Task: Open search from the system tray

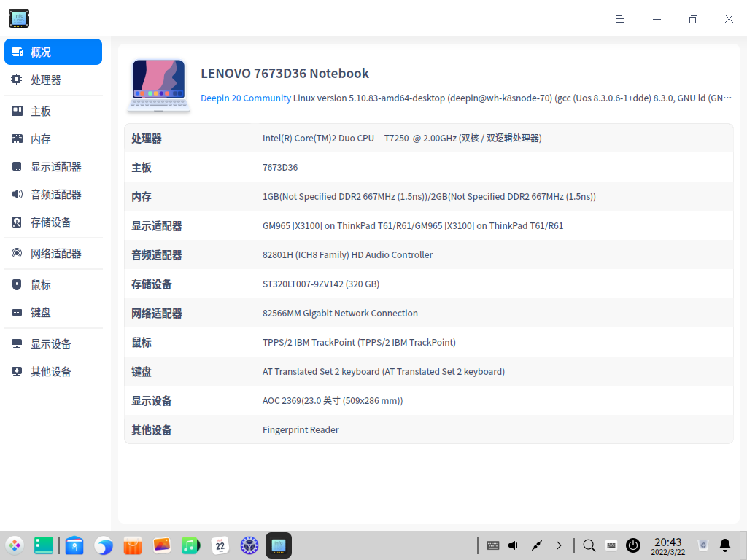Action: (588, 545)
